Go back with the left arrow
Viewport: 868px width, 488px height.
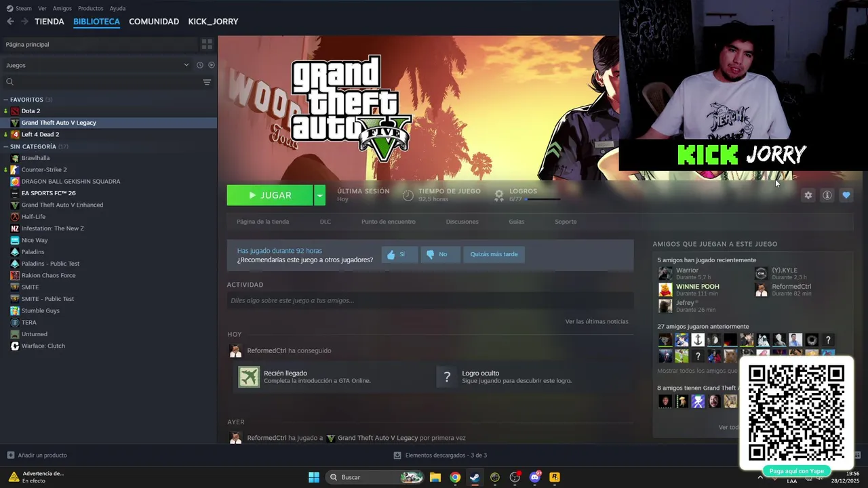click(x=10, y=22)
